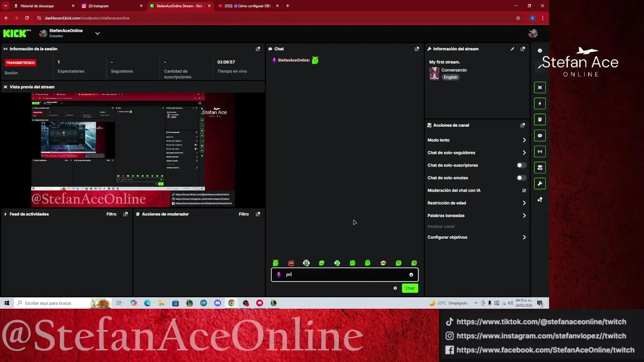Click the info circle icon in right sidebar
644x362 pixels.
click(x=540, y=51)
